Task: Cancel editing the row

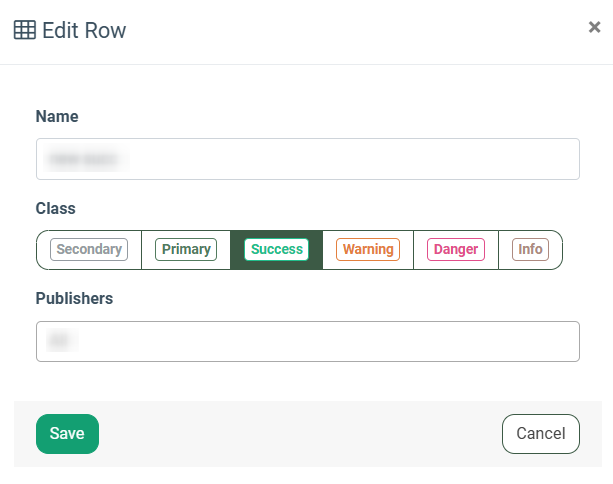Action: click(x=541, y=434)
